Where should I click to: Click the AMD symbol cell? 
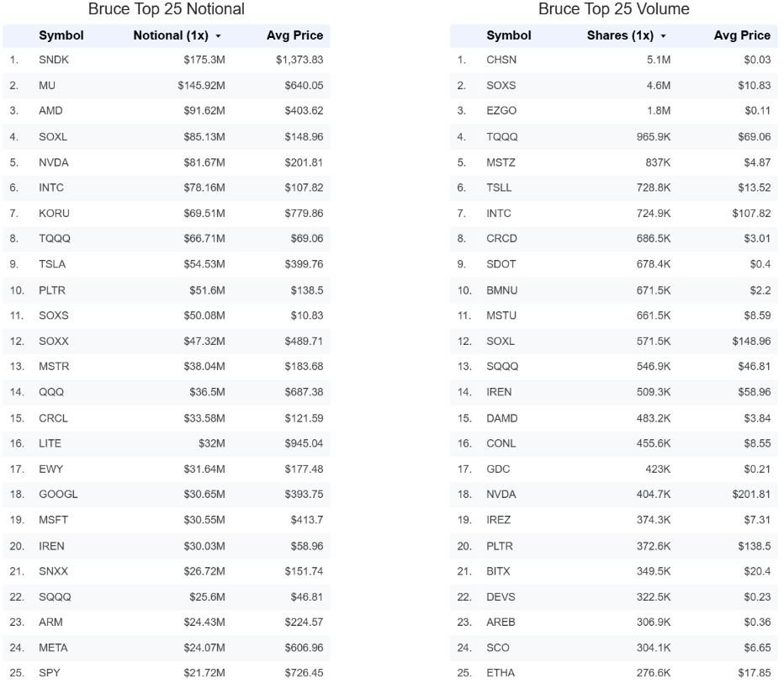(50, 111)
